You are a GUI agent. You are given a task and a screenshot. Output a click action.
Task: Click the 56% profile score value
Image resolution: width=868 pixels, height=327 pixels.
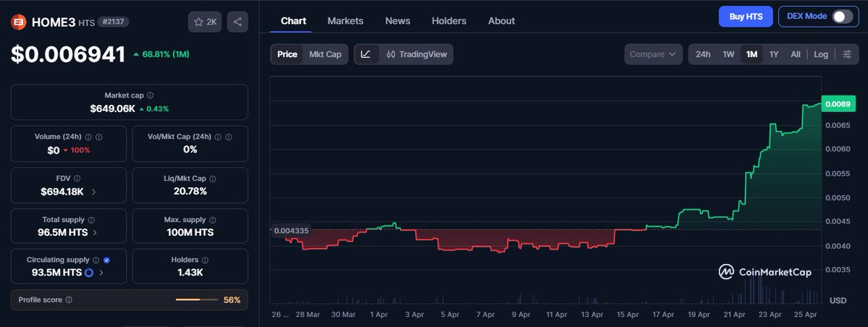[x=231, y=300]
